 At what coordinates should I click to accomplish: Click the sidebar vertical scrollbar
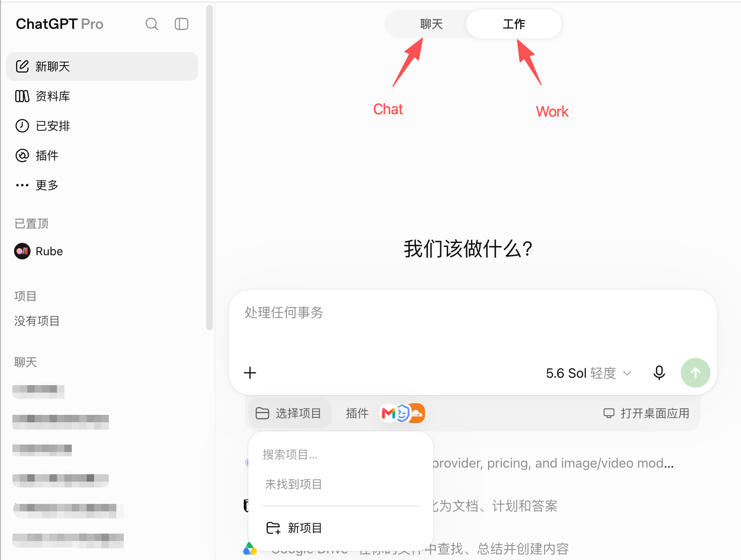click(210, 167)
